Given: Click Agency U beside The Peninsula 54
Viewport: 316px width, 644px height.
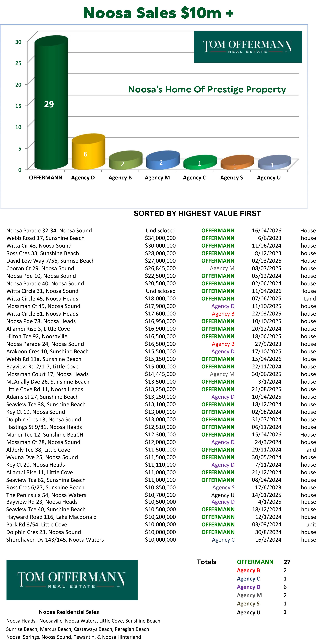Looking at the screenshot, I should [x=223, y=495].
